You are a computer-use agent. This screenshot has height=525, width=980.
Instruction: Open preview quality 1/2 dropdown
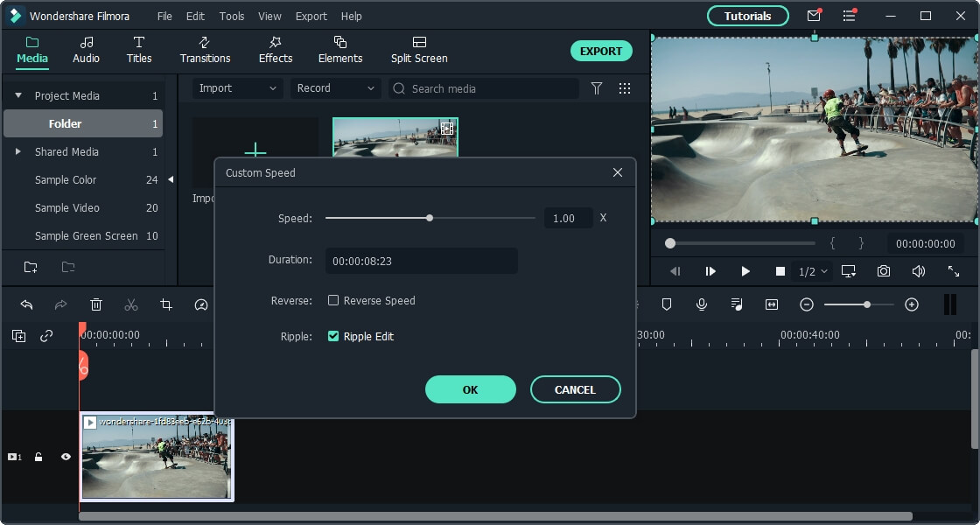tap(813, 271)
